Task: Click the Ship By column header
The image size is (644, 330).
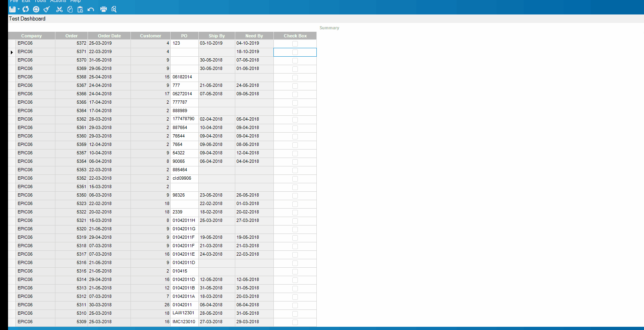Action: point(217,36)
